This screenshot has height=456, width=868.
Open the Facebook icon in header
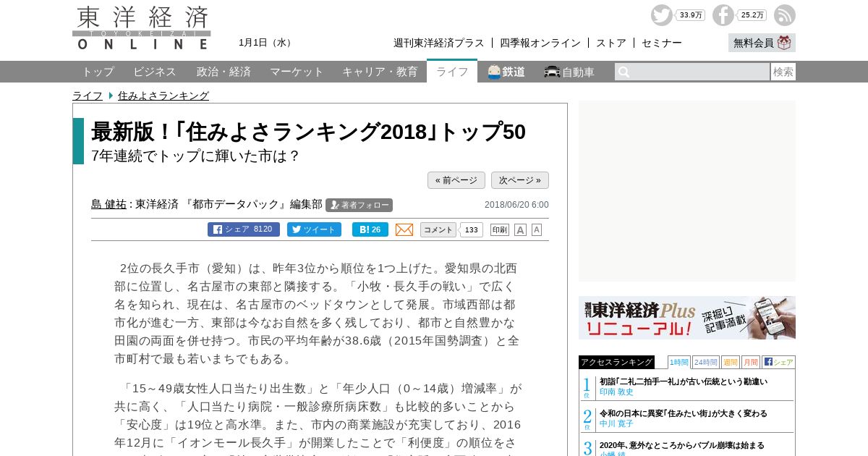coord(723,15)
